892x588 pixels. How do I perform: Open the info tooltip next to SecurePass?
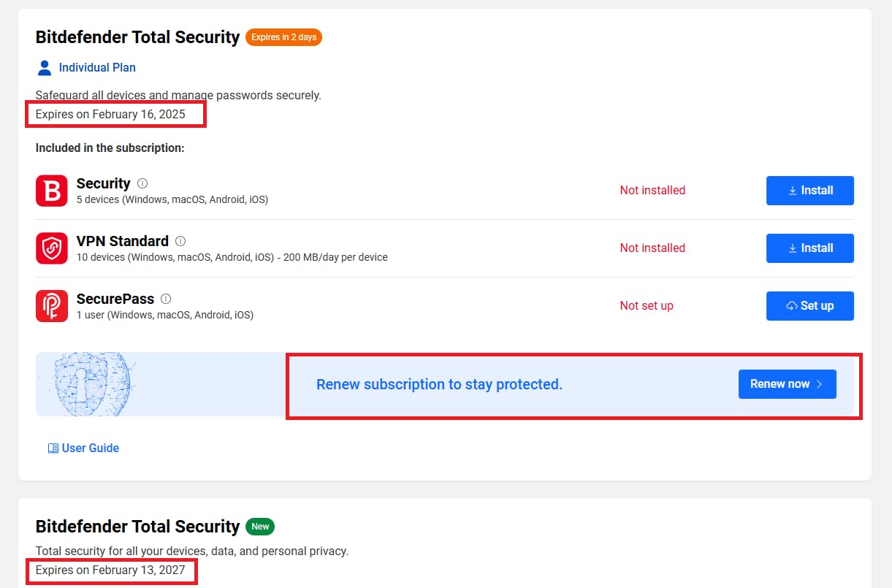pyautogui.click(x=166, y=298)
